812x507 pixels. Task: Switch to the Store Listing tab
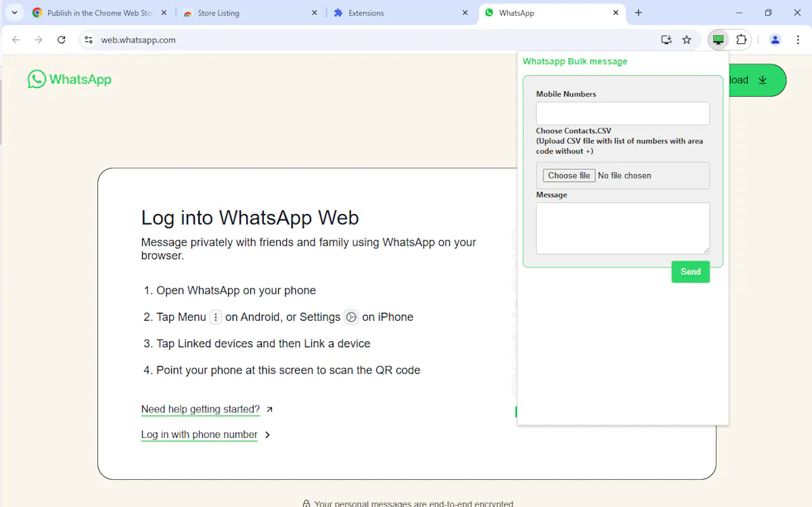[250, 13]
